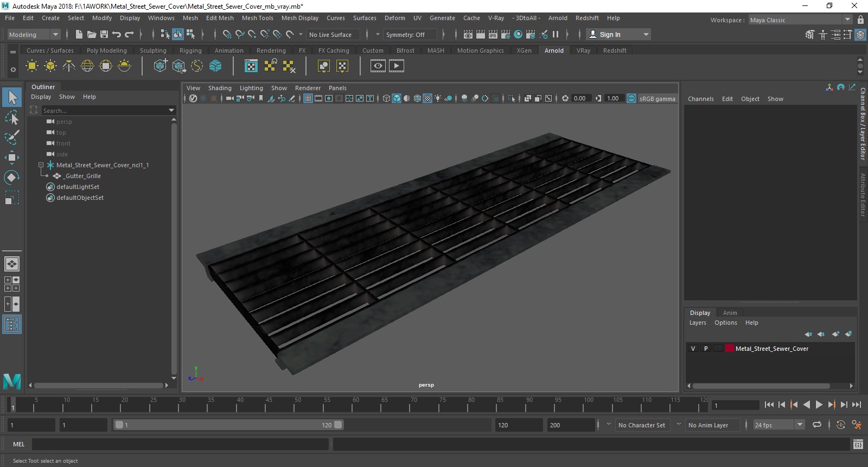Image resolution: width=868 pixels, height=467 pixels.
Task: Click the range slider right handle
Action: pos(338,425)
